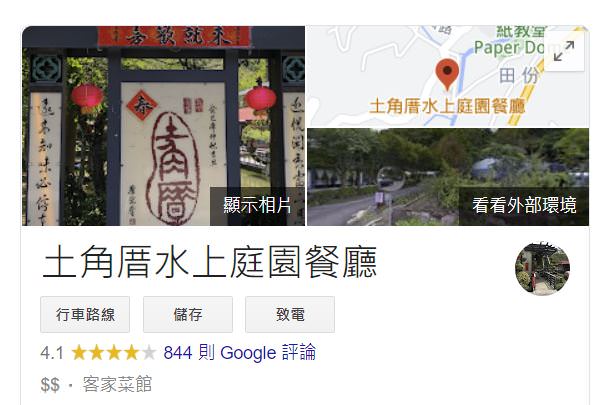Click the orange 土角厝水上庭園餐廳 map label

coord(447,107)
